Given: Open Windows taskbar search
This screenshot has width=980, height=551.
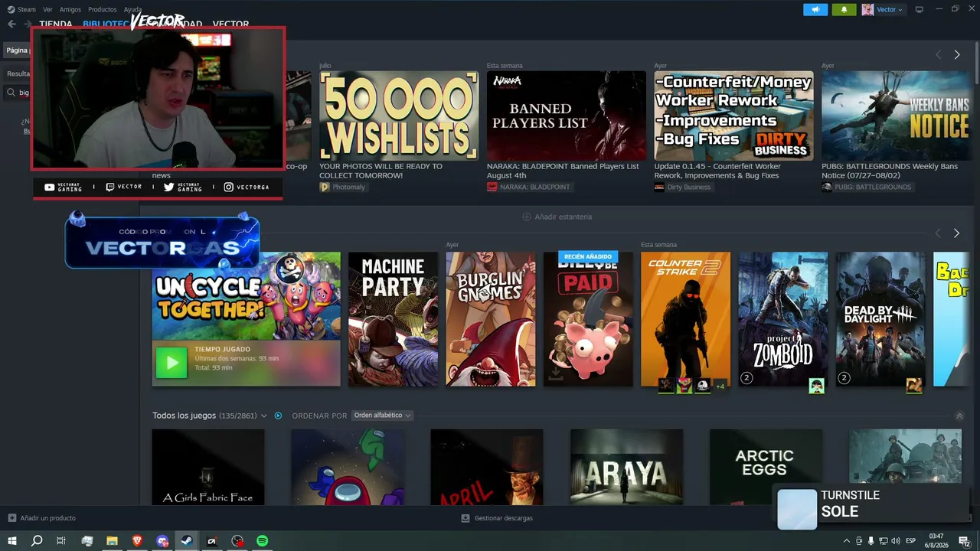Looking at the screenshot, I should tap(37, 541).
